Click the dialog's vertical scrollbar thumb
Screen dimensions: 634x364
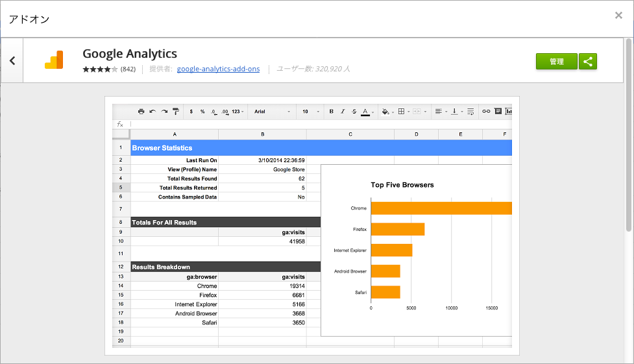[628, 135]
